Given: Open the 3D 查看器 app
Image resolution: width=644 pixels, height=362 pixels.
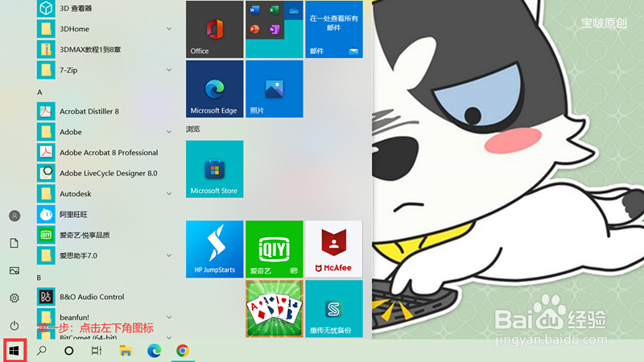Looking at the screenshot, I should (105, 8).
